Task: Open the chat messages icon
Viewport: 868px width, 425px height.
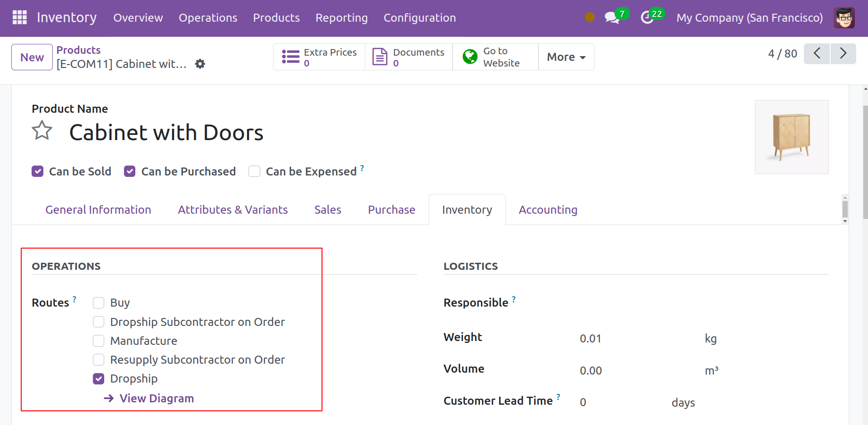Action: point(612,18)
